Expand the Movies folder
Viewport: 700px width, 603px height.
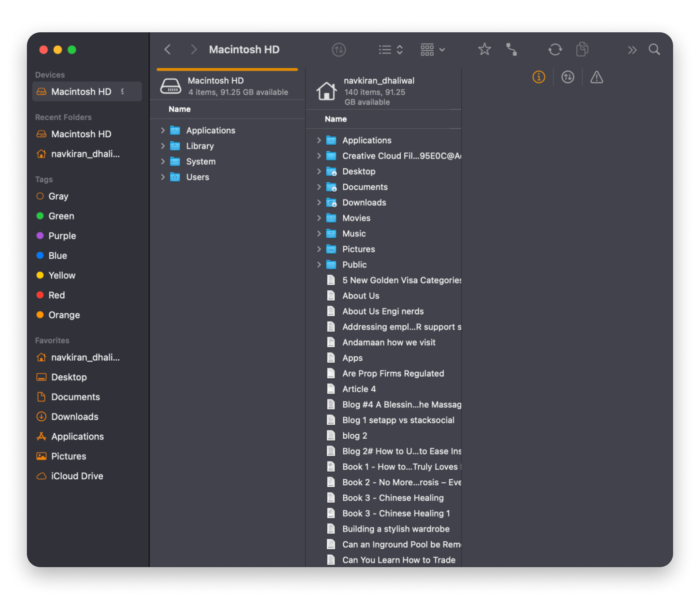(319, 218)
